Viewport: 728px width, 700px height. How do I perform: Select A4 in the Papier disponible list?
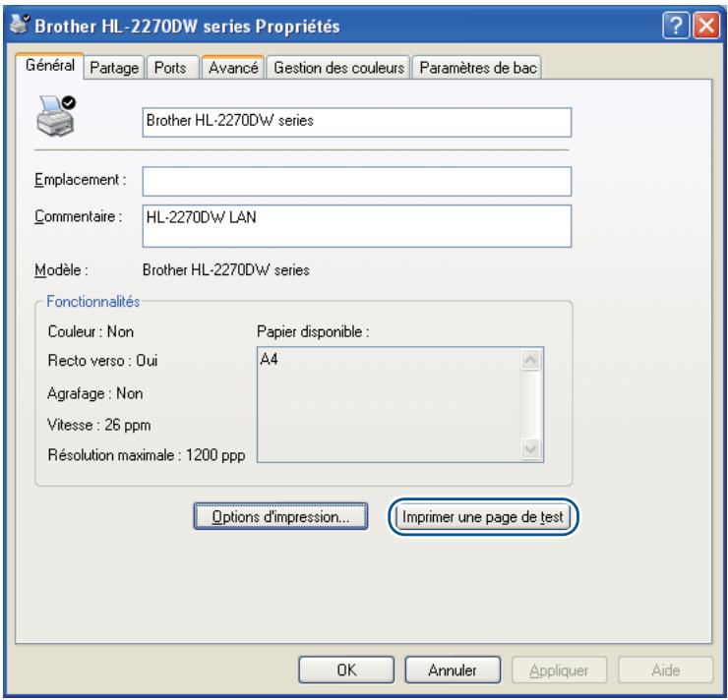tap(270, 359)
